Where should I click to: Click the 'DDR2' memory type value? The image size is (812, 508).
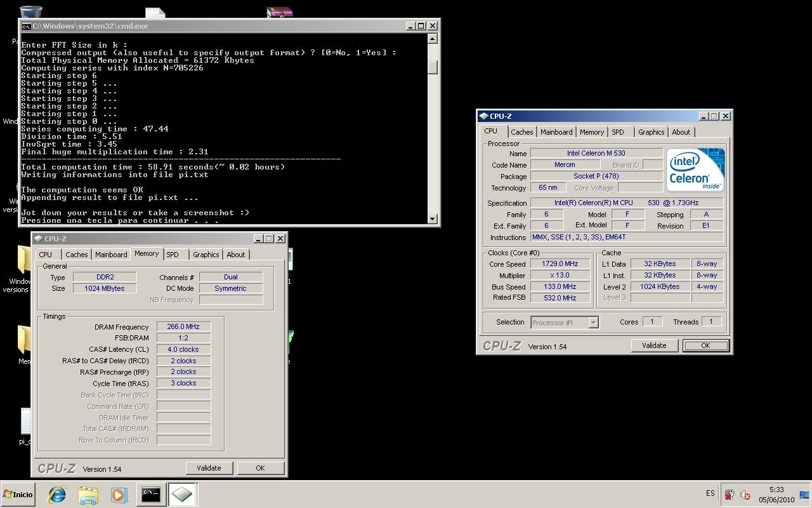(x=105, y=277)
